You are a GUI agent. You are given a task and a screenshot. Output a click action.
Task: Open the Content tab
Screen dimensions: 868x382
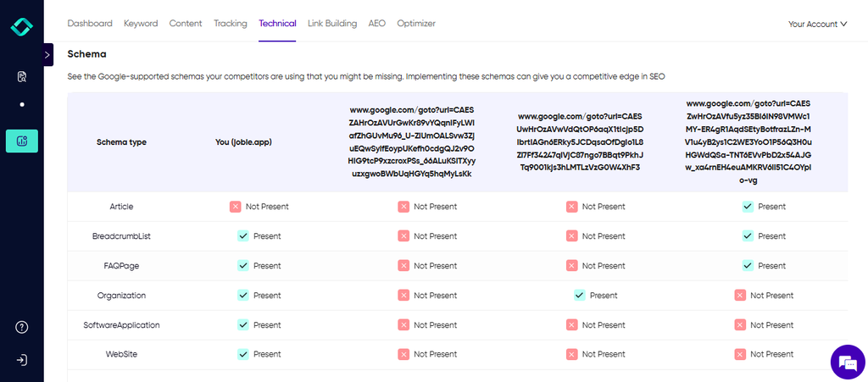point(186,23)
